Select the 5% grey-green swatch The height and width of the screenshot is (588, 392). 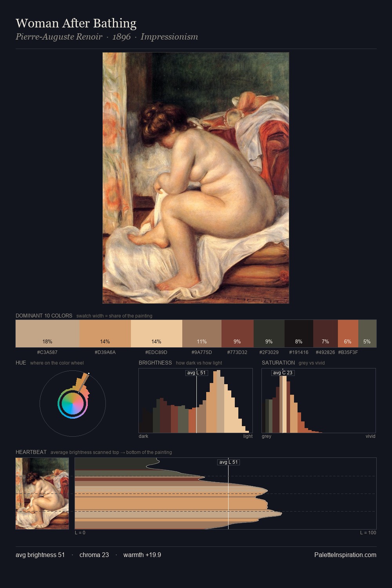point(367,334)
